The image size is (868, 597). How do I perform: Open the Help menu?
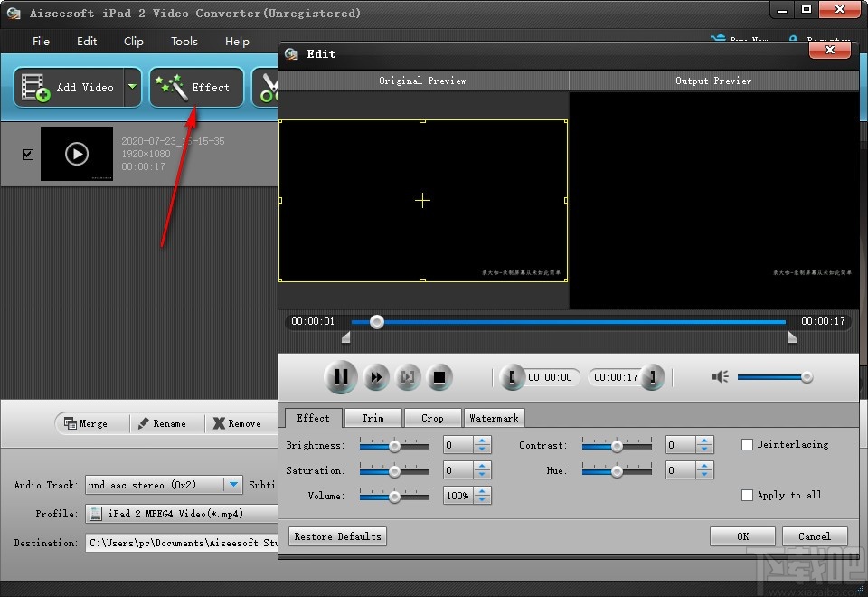pos(237,42)
